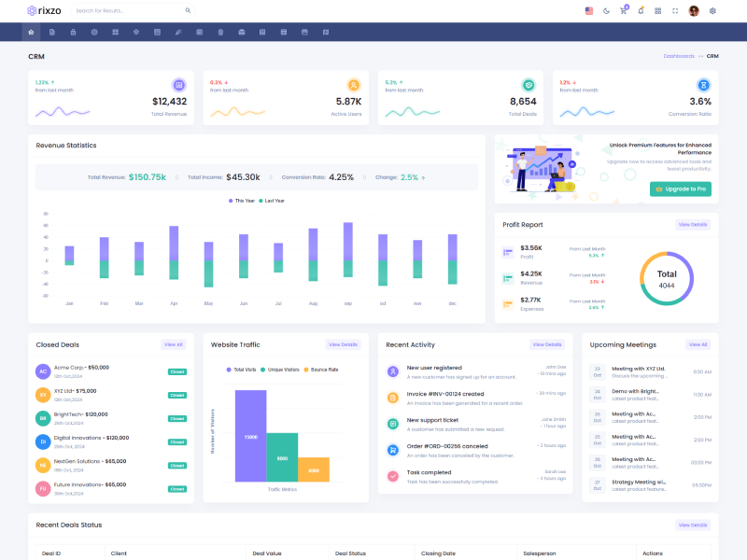The height and width of the screenshot is (560, 747).
Task: Click the Upgrade to Pro button
Action: tap(681, 189)
